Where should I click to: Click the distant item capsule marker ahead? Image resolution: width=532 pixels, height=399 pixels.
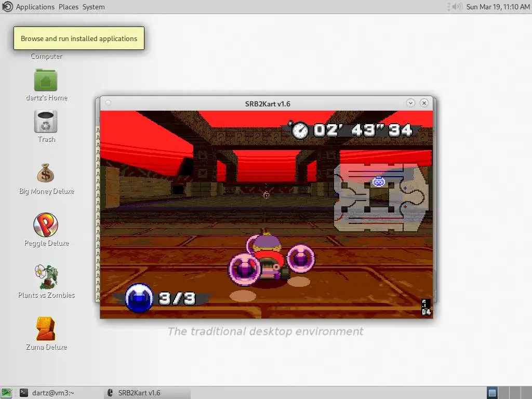(267, 195)
